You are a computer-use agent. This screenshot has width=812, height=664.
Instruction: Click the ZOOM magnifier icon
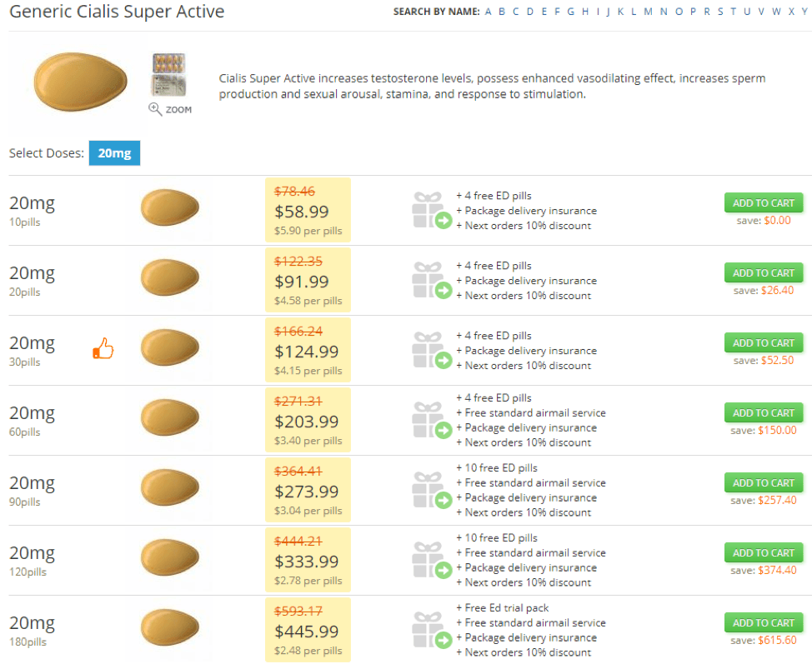(x=155, y=108)
